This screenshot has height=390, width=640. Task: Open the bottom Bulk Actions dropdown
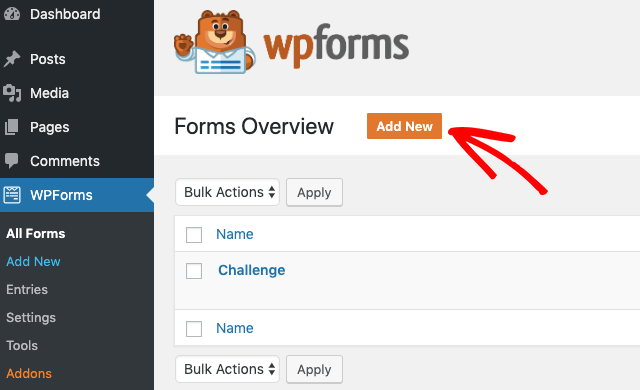click(x=227, y=369)
